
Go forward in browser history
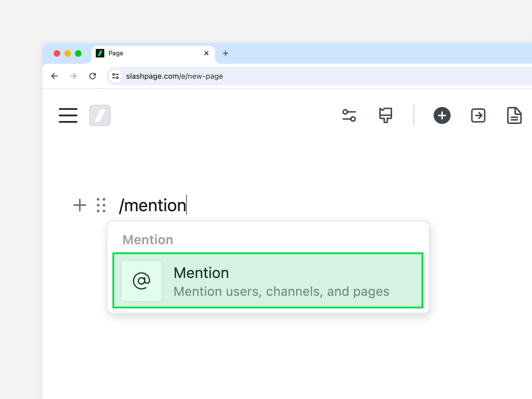(73, 76)
